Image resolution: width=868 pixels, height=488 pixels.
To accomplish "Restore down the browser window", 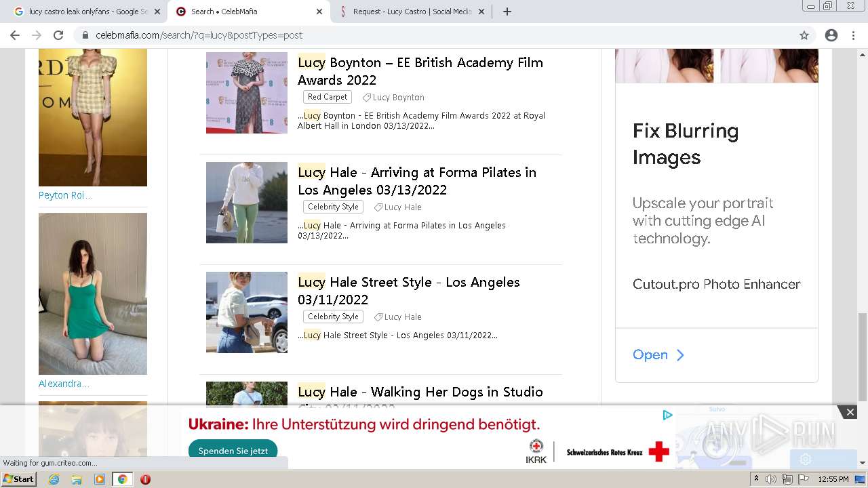I will click(827, 6).
